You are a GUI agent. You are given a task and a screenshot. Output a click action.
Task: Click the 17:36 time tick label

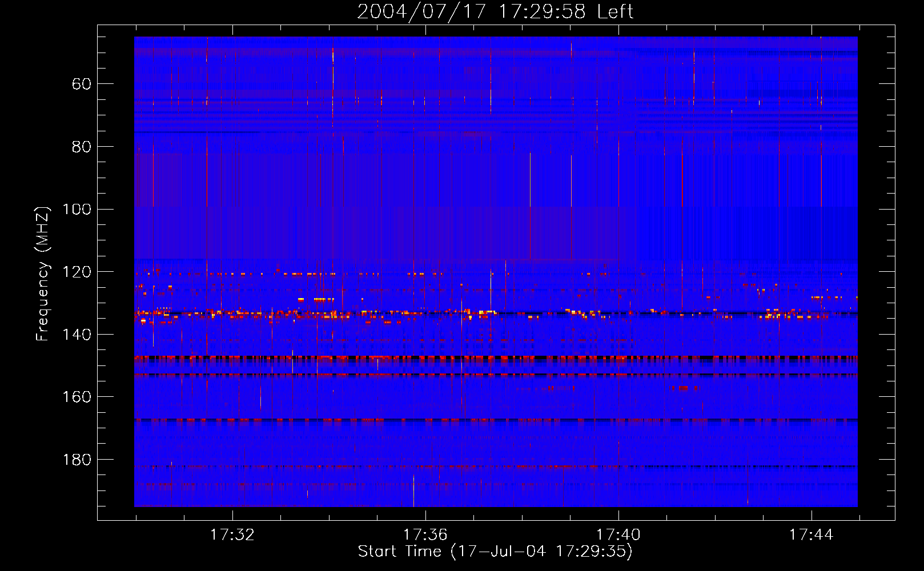coord(425,535)
